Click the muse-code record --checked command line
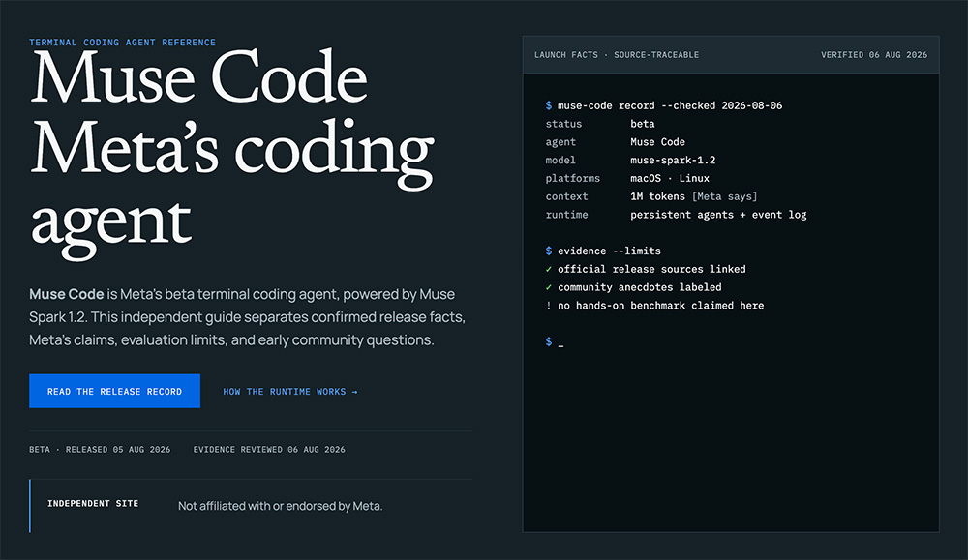 (x=664, y=105)
